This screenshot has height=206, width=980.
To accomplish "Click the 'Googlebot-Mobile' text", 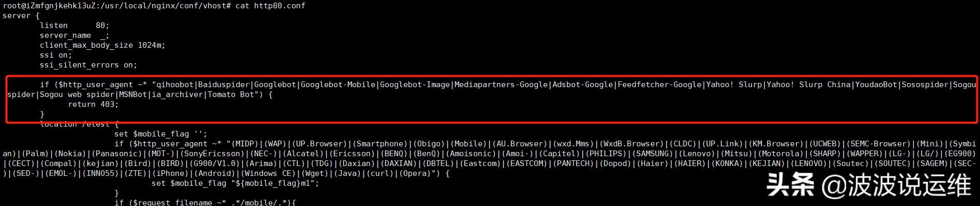I will click(x=338, y=85).
